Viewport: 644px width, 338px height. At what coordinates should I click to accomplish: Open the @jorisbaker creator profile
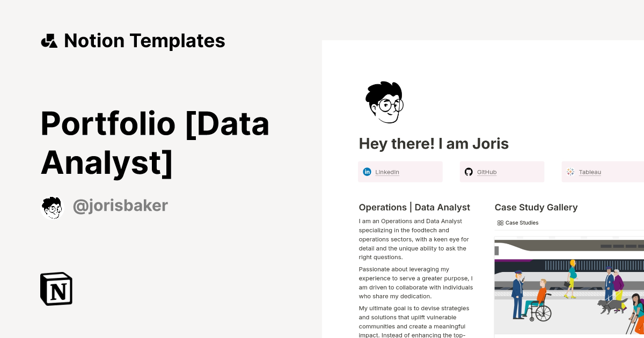[120, 206]
